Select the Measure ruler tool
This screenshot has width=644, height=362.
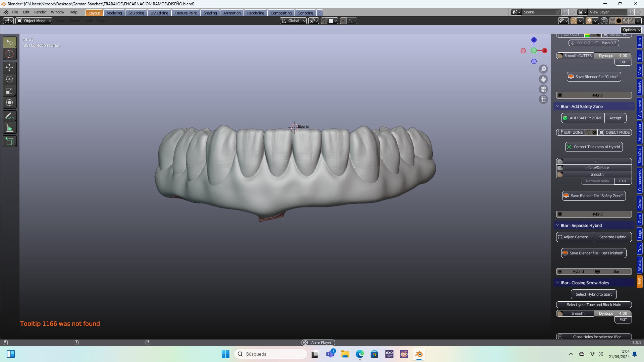[9, 128]
